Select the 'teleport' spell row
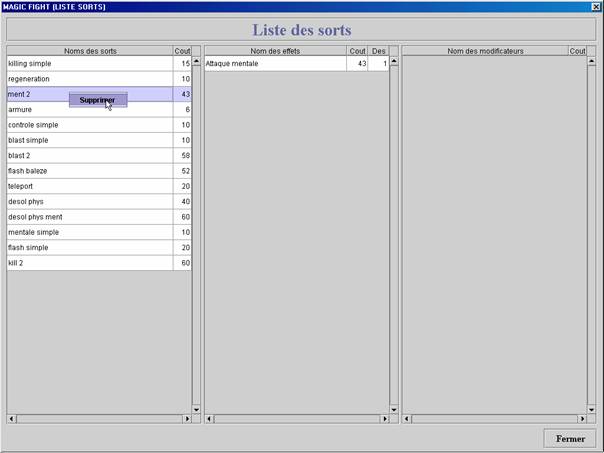This screenshot has height=453, width=604. [99, 186]
